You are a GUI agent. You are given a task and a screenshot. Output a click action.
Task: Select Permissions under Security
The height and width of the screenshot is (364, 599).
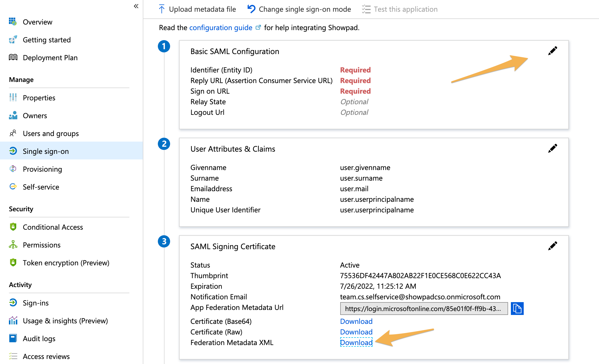[x=42, y=245]
